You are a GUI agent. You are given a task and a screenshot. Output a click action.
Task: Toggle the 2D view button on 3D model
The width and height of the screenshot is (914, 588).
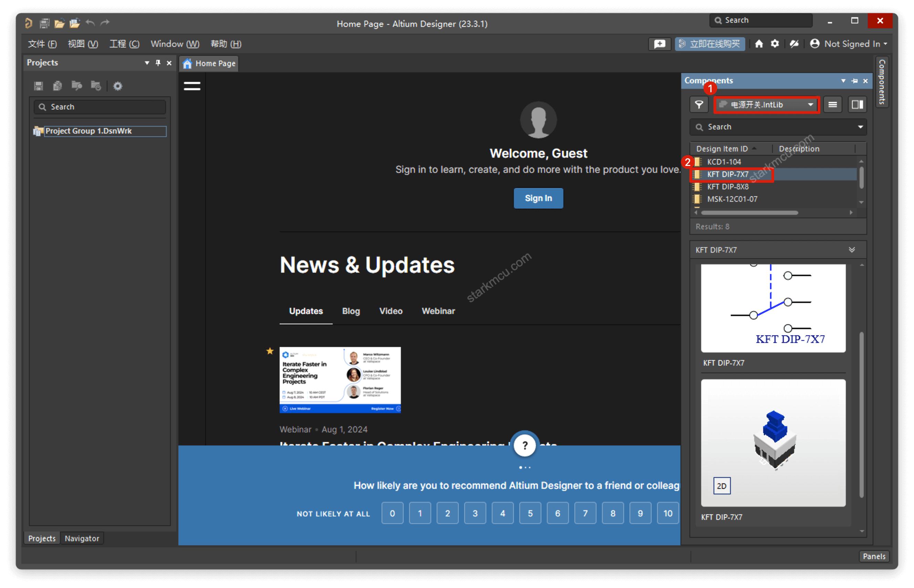(721, 486)
